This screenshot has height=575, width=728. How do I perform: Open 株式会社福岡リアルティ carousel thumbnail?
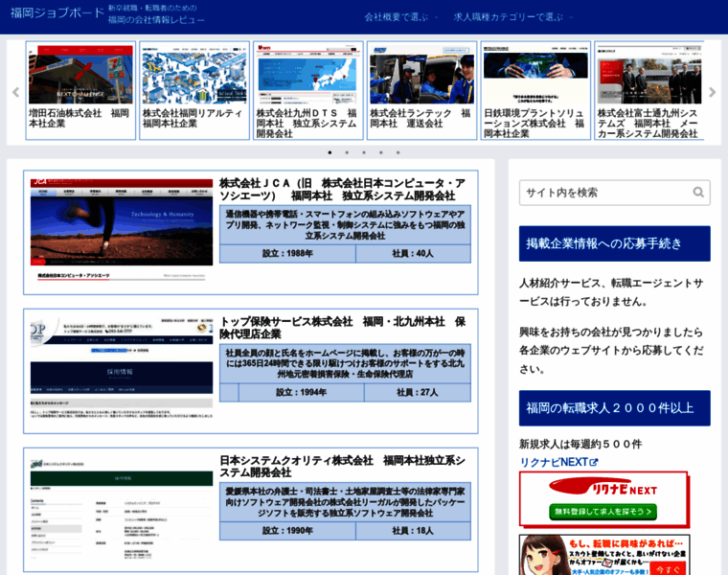point(194,75)
